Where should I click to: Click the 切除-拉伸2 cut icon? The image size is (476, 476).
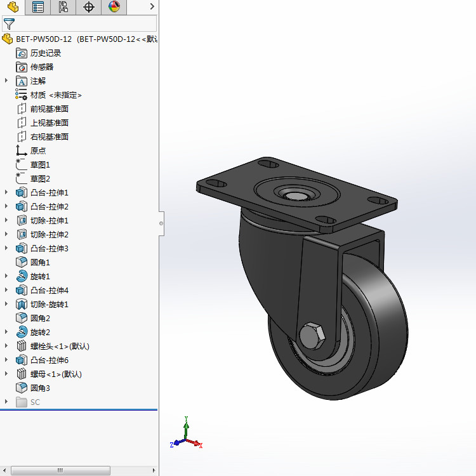(x=22, y=234)
